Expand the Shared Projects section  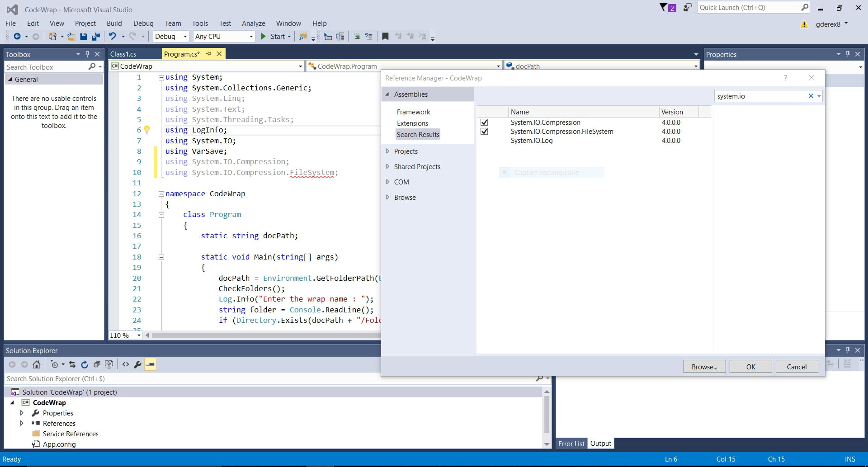(x=387, y=167)
